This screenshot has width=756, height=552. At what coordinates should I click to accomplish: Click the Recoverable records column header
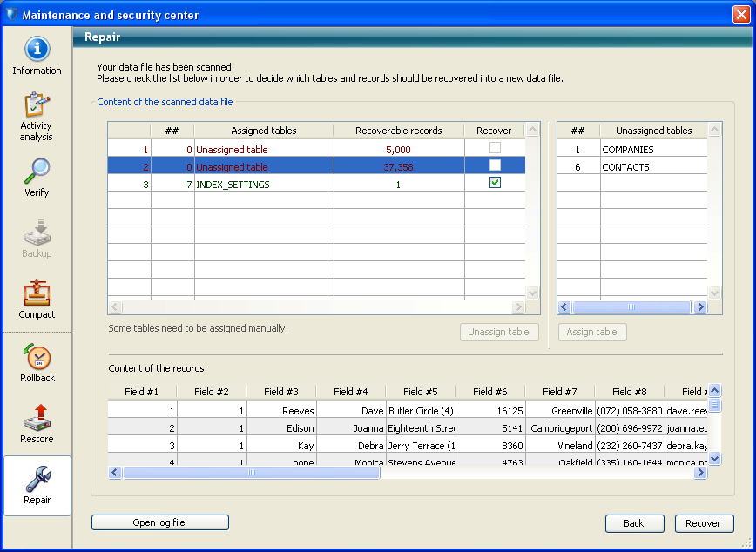398,131
